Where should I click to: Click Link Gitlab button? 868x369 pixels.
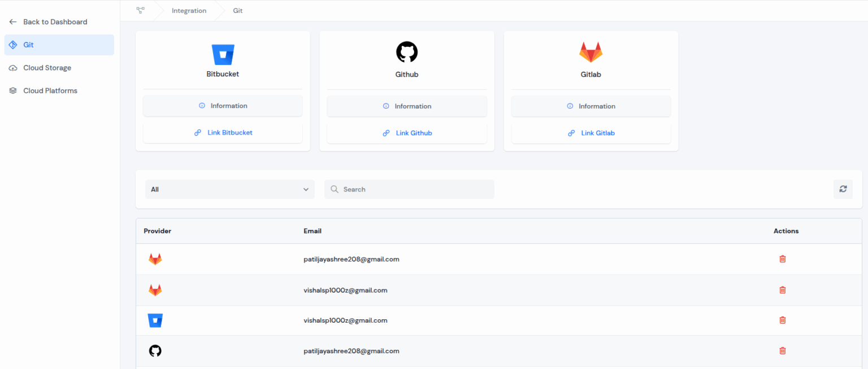[591, 133]
